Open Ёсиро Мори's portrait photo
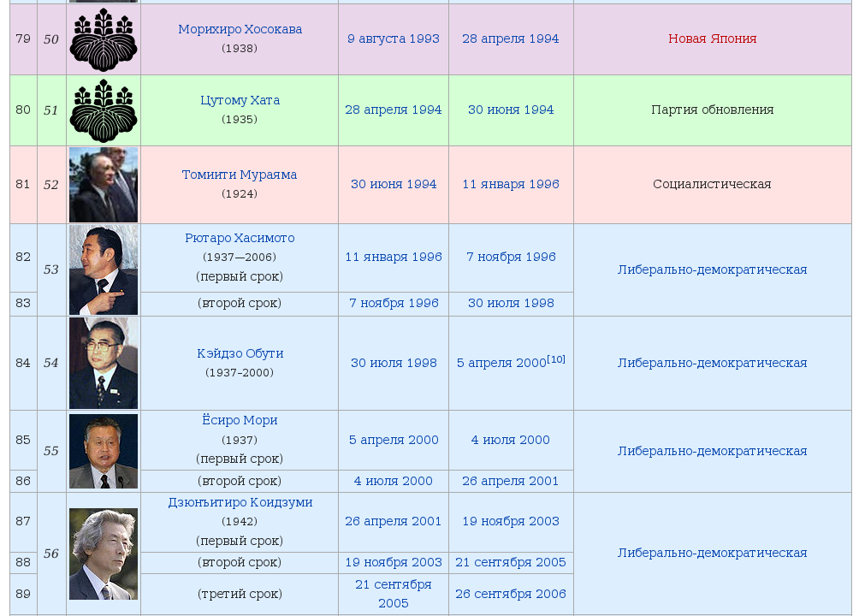 tap(103, 451)
